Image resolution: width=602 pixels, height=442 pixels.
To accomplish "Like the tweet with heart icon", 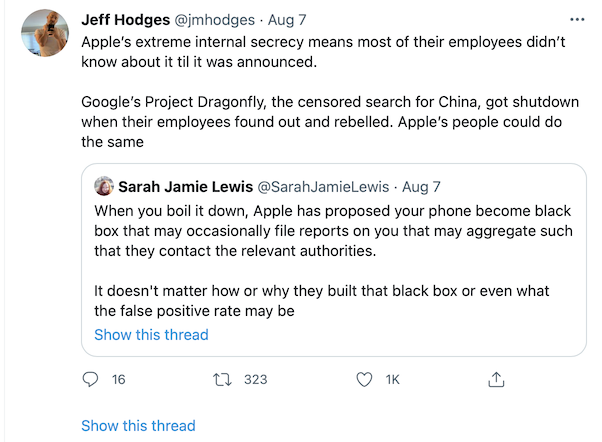I will [x=364, y=380].
